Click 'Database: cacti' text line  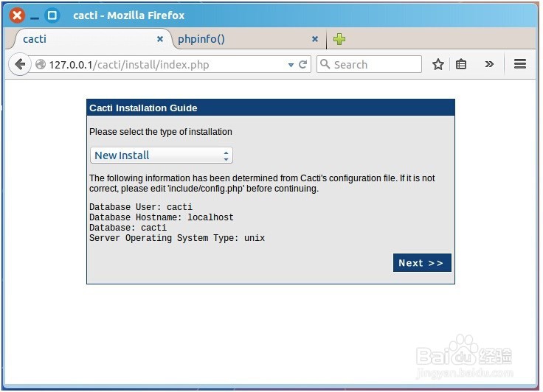pos(128,228)
